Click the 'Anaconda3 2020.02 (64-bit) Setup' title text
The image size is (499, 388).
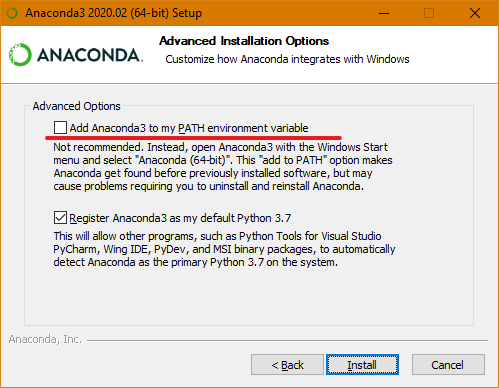tap(114, 13)
